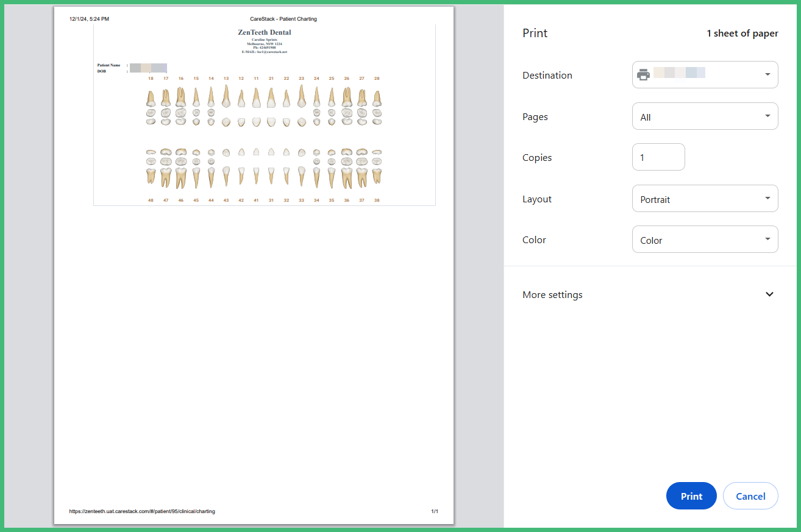Viewport: 801px width, 532px height.
Task: Expand the More settings section
Action: point(552,294)
